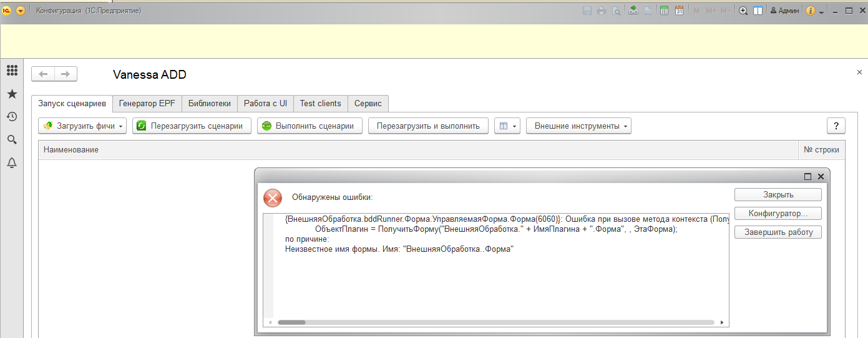Click the get link icon with green arrow
Viewport: 868px width, 338px height.
tap(633, 11)
